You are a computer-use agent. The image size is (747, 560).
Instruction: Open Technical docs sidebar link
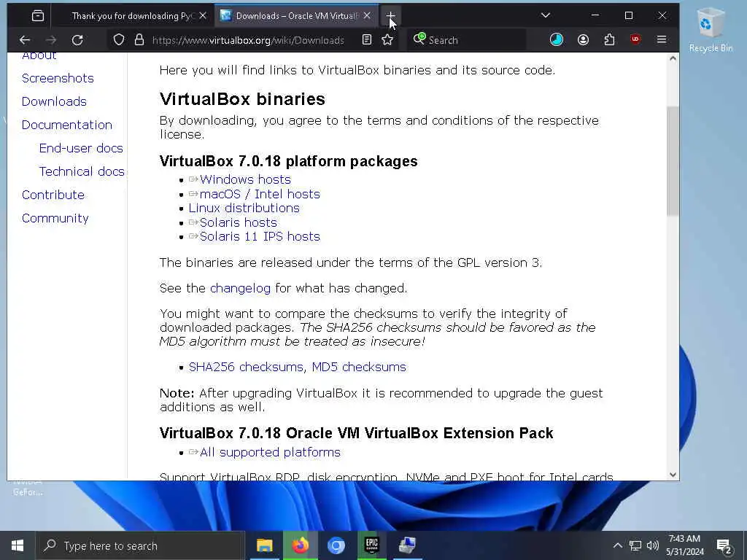click(82, 171)
